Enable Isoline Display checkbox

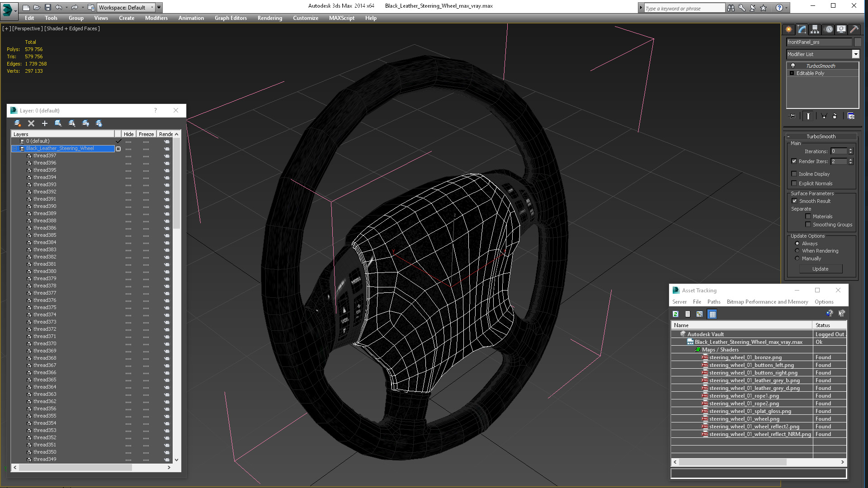(794, 174)
